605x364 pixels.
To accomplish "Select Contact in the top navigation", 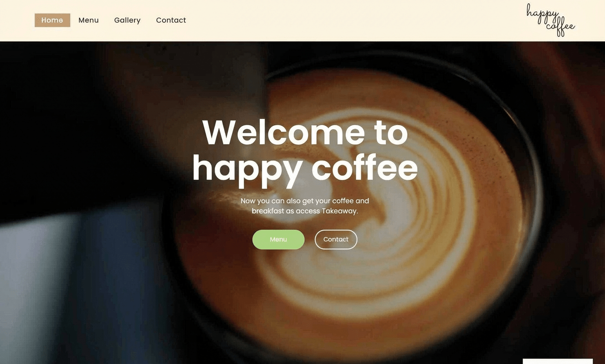I will pyautogui.click(x=171, y=20).
